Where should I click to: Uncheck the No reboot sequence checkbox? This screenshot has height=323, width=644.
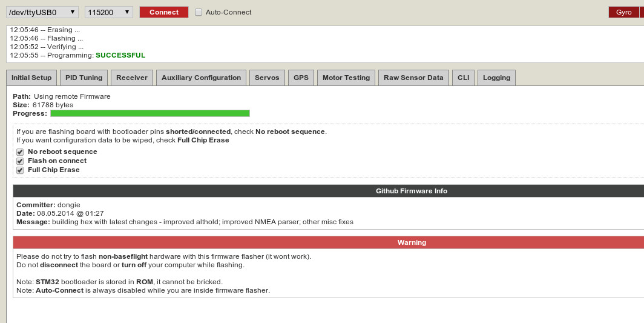pyautogui.click(x=20, y=152)
